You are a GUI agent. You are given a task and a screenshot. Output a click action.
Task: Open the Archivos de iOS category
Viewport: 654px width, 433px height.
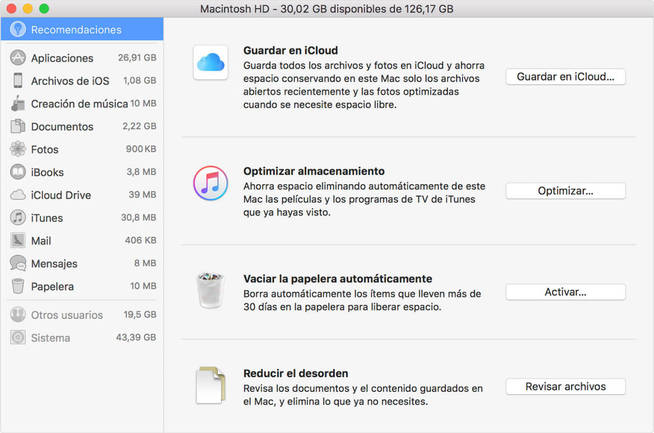(82, 81)
